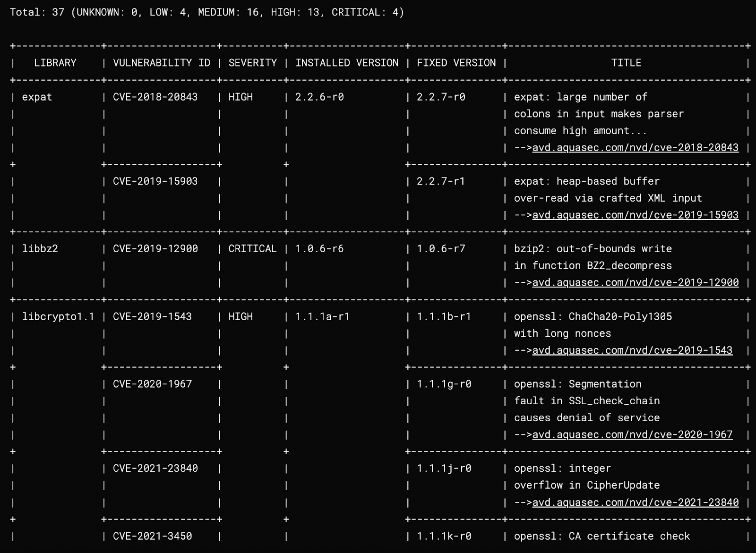Image resolution: width=756 pixels, height=553 pixels.
Task: Select the expat library name
Action: pyautogui.click(x=37, y=97)
